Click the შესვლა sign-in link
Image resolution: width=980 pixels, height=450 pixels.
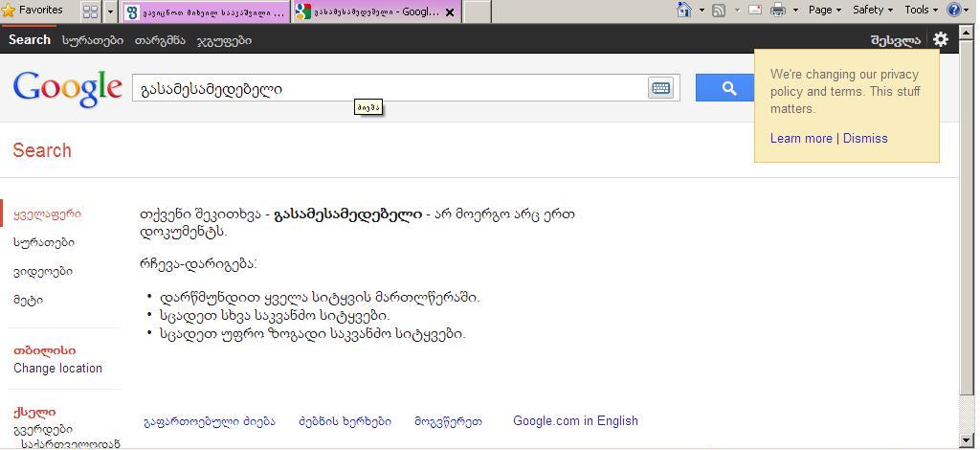tap(896, 40)
